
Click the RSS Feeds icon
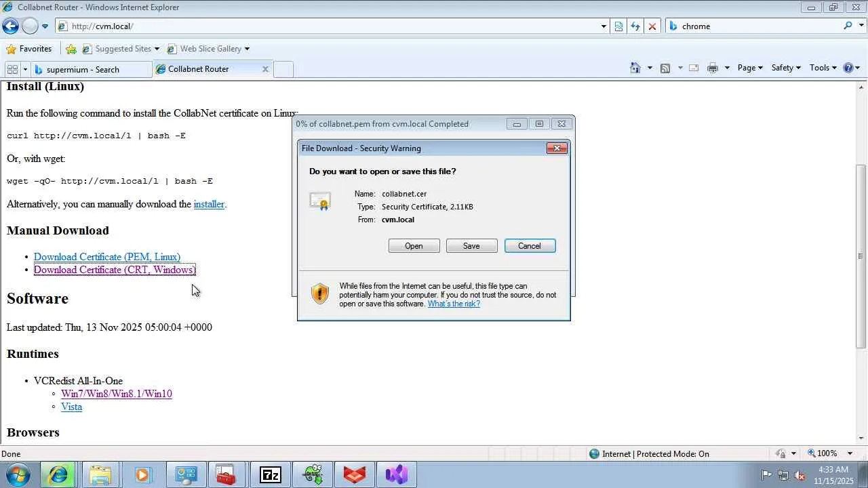tap(665, 68)
